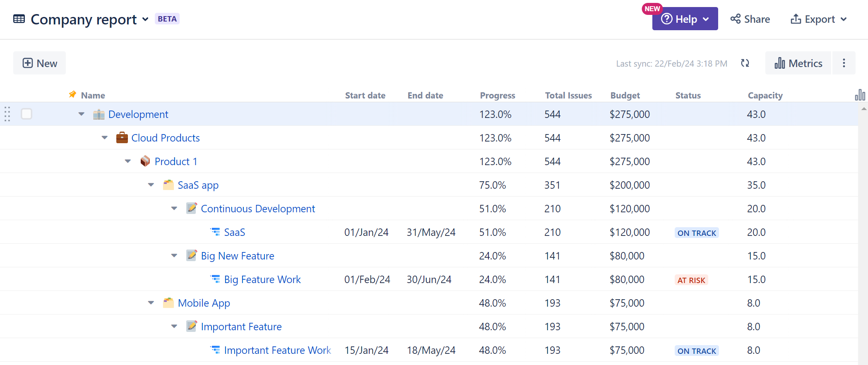Click the table icon beside Company report title

pyautogui.click(x=19, y=19)
